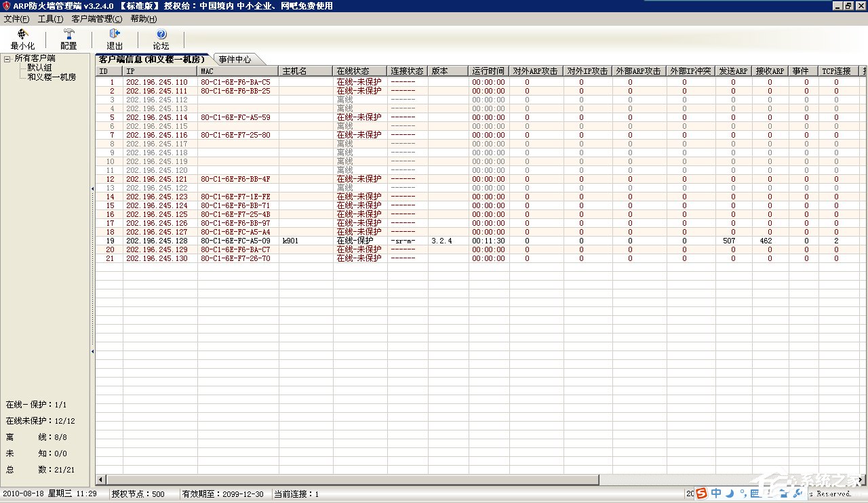Collapse the left panel using splitter arrow
Image resolution: width=868 pixels, height=503 pixels.
[x=92, y=188]
